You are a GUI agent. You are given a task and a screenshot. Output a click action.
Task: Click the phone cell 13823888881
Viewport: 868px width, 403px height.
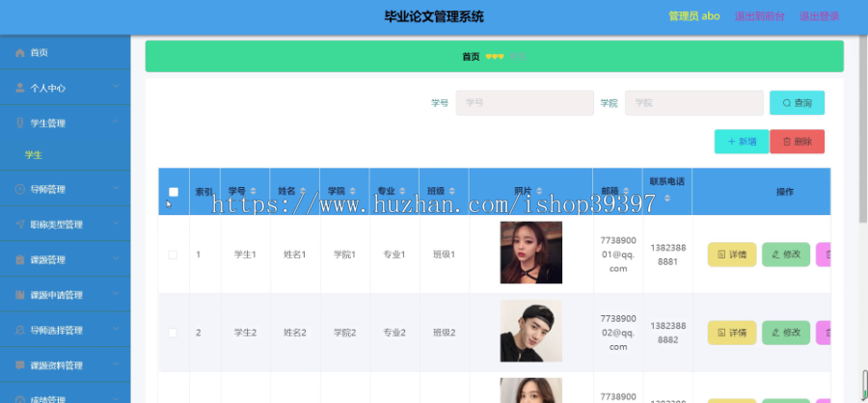[667, 255]
